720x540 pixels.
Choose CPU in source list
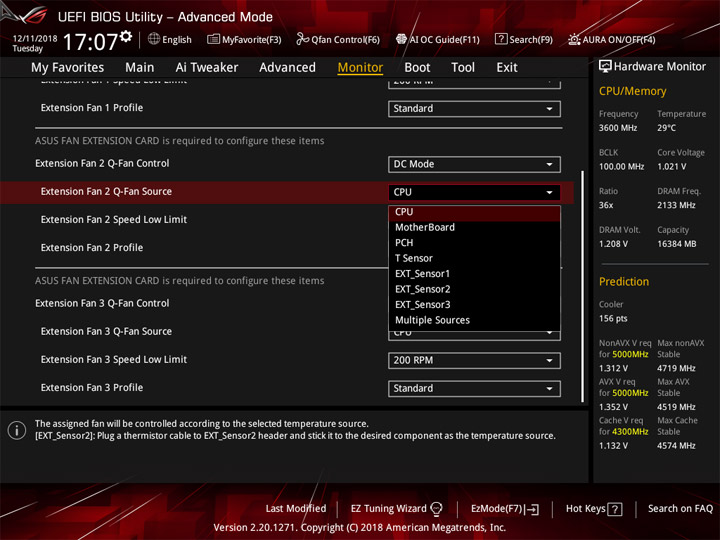tap(474, 212)
